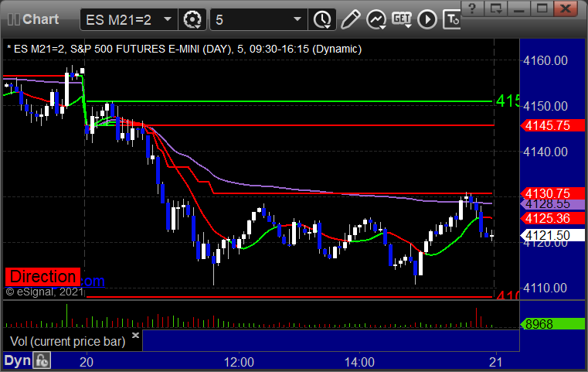The width and height of the screenshot is (588, 372).
Task: Click the pop-out window button
Action: coord(495,9)
